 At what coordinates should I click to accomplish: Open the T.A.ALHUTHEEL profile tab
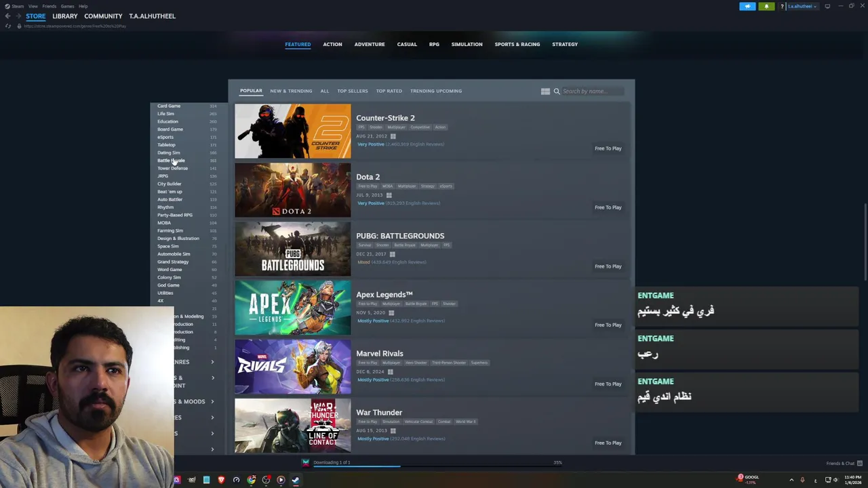(x=152, y=16)
